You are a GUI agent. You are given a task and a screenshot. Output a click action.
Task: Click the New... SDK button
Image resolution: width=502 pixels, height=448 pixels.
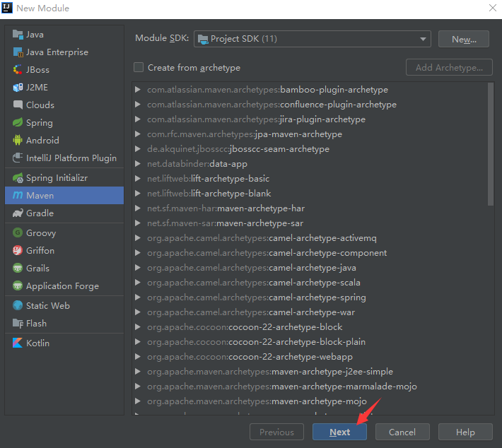464,39
